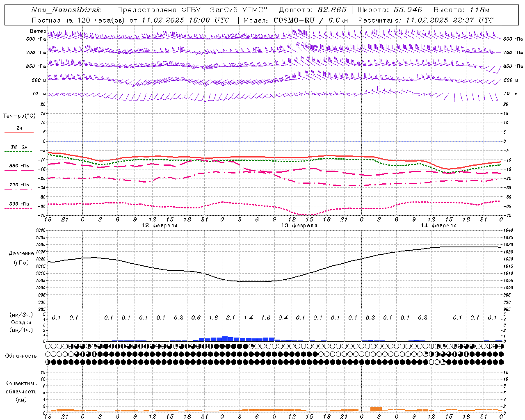Click the 14 февраля date label
The height and width of the screenshot is (420, 525).
point(438,226)
